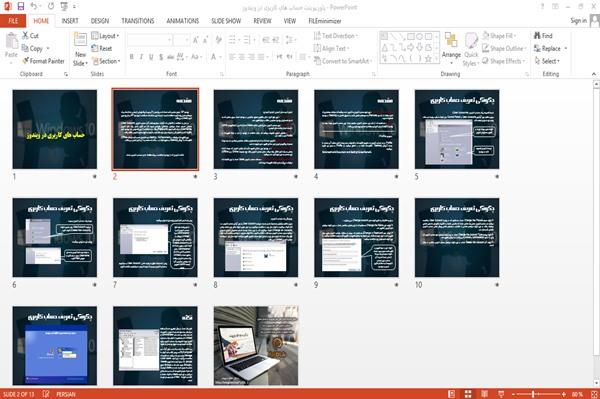Click Convert to SmartArt button

(342, 61)
